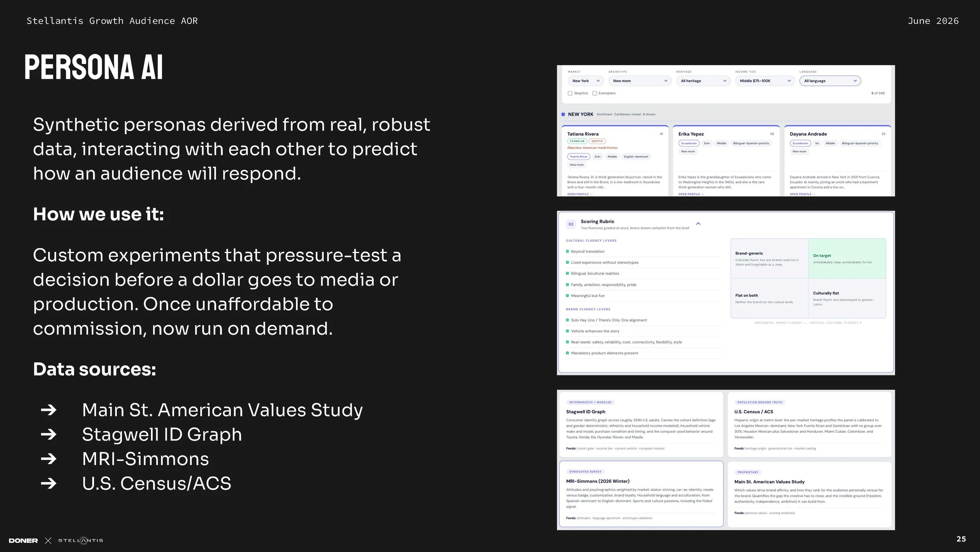Open the Language dropdown showing All language
This screenshot has height=552, width=980.
pyautogui.click(x=830, y=81)
